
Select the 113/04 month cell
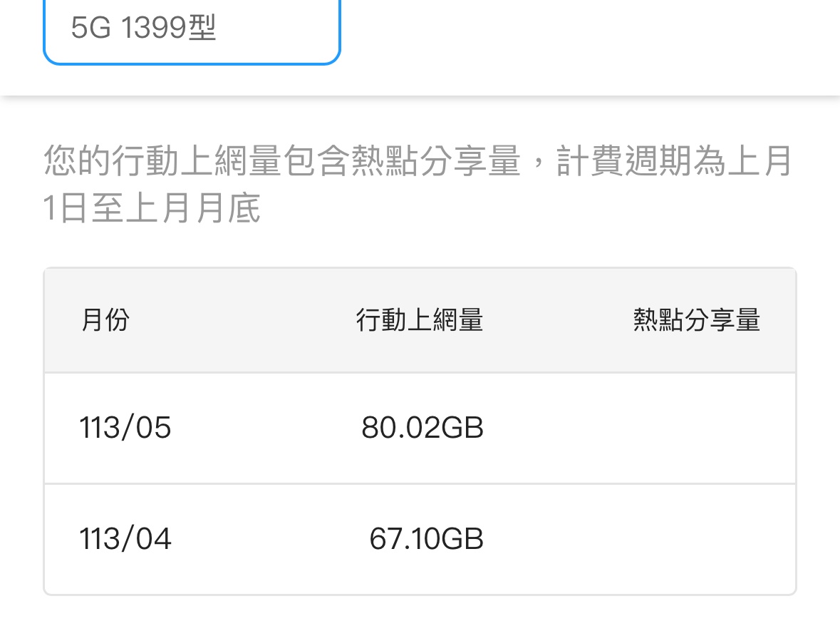coord(125,539)
